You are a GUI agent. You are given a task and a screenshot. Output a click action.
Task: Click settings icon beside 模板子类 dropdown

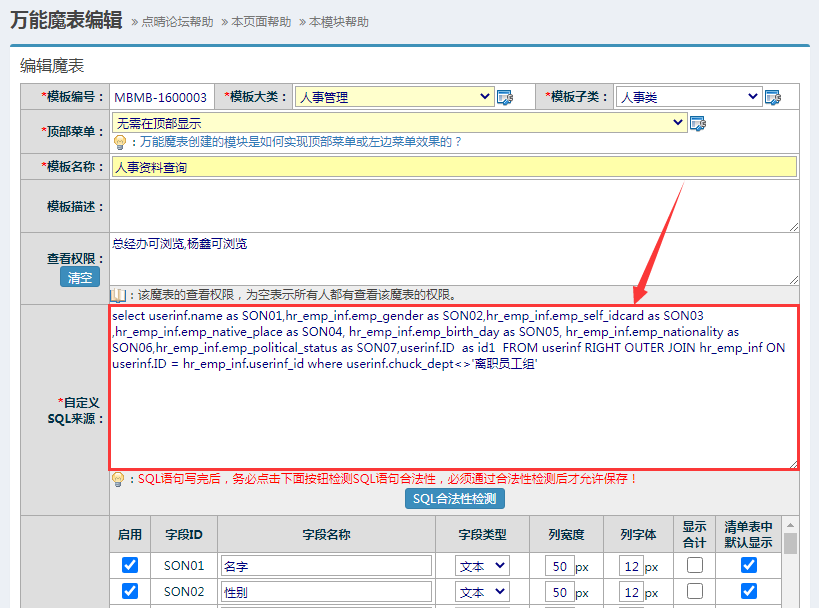[772, 97]
